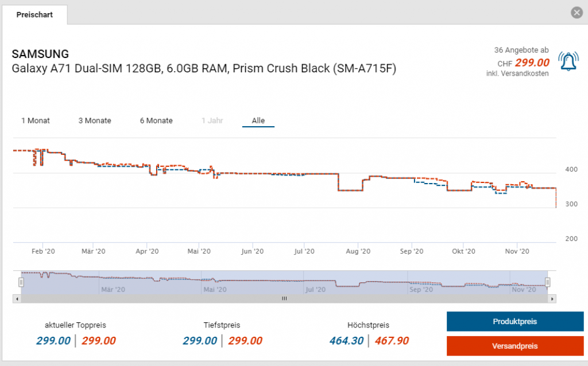
Task: Select the 1 Monat time range
Action: point(36,120)
